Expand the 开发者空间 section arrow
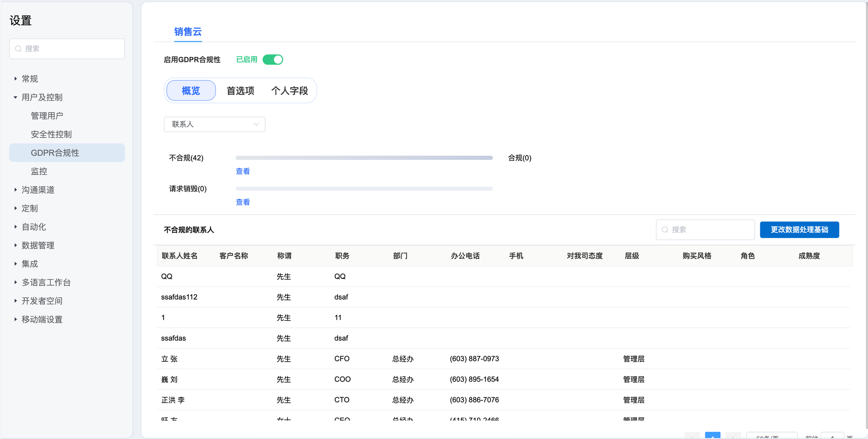Viewport: 868px width, 439px height. pyautogui.click(x=16, y=301)
